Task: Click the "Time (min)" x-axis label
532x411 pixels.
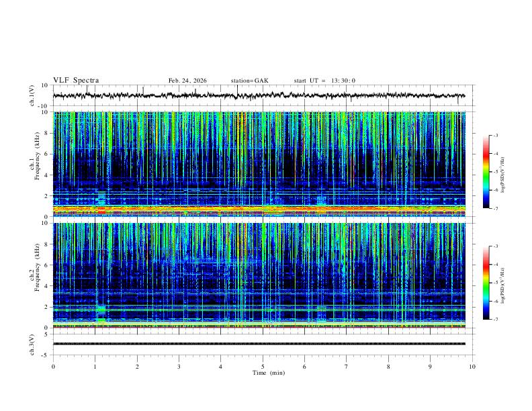Action: pos(269,373)
